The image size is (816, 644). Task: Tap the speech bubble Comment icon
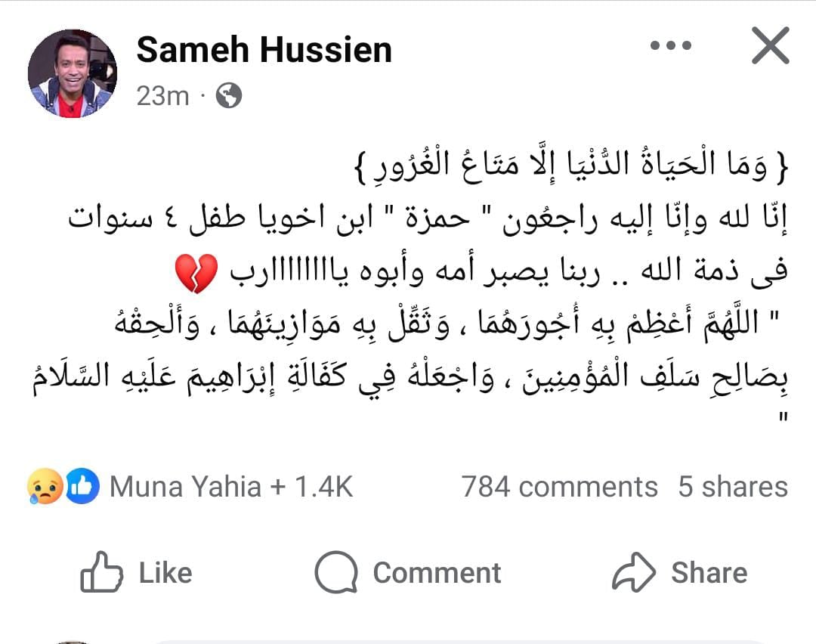(335, 573)
